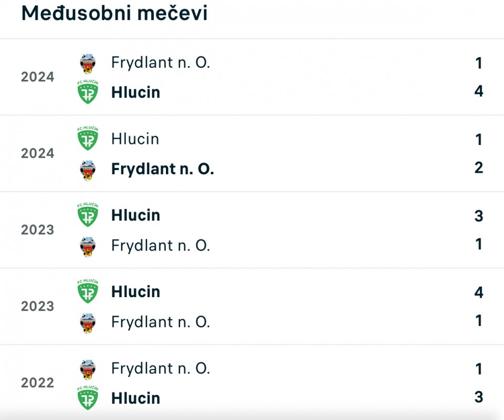Click Frydlant's winning score of 2
This screenshot has height=420, width=504.
pos(479,168)
